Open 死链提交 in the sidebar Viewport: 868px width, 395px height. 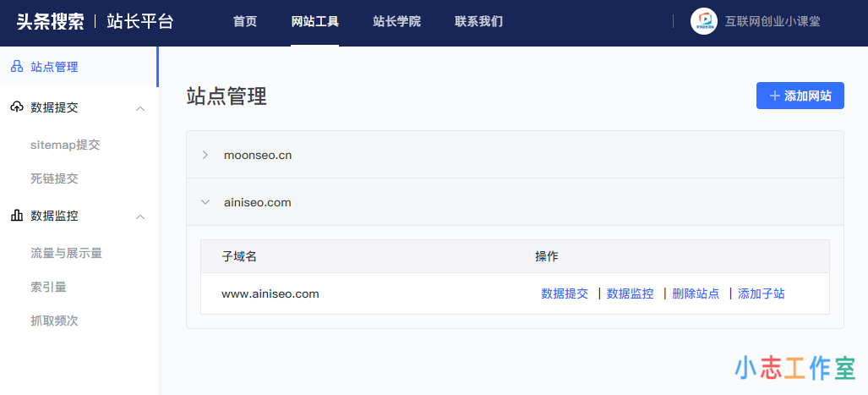54,179
